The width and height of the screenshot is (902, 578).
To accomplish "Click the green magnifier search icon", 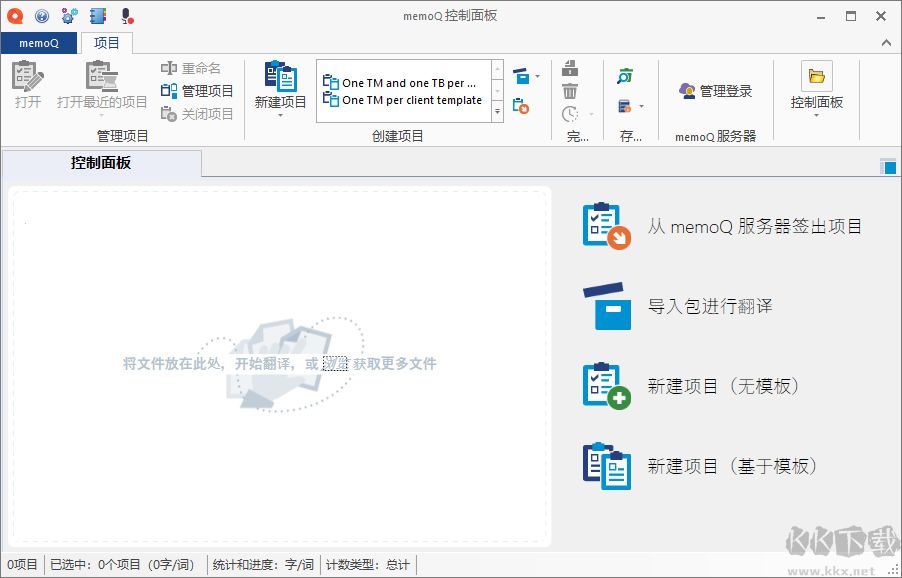I will (625, 76).
